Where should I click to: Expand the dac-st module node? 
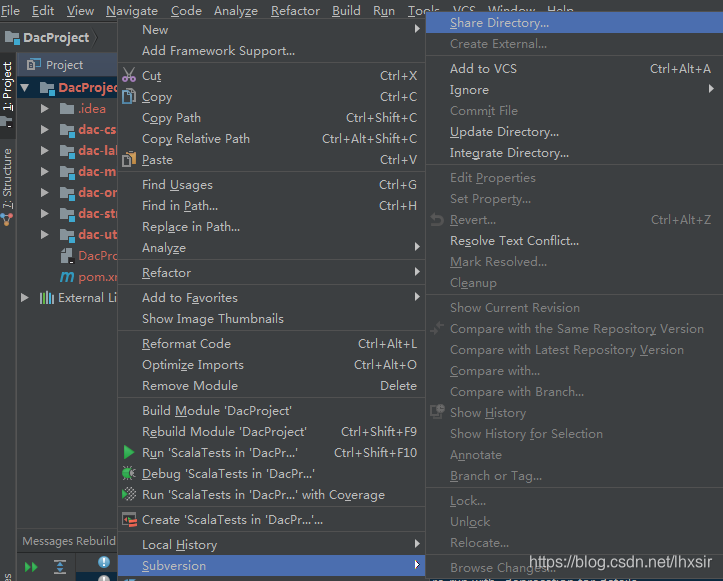[44, 213]
